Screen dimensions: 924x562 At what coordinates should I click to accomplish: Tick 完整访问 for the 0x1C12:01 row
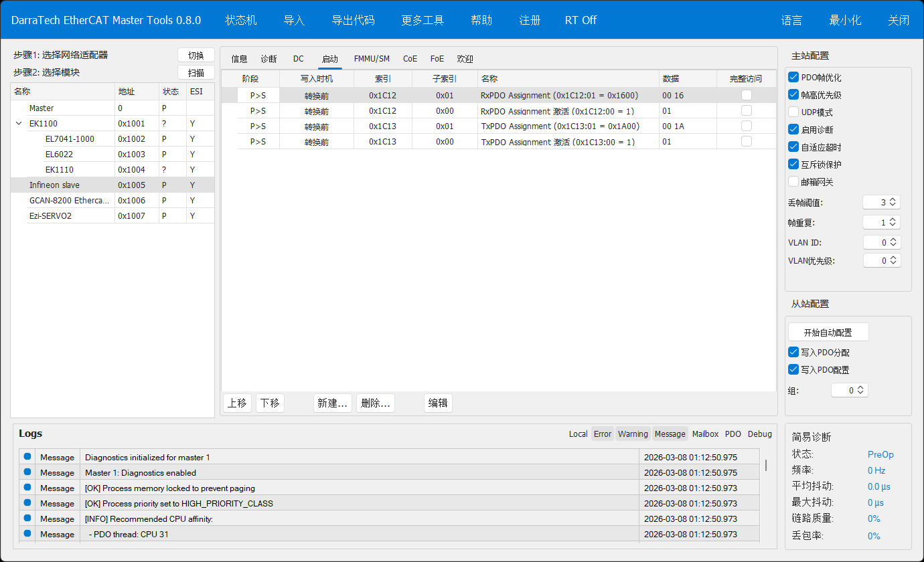coord(746,95)
